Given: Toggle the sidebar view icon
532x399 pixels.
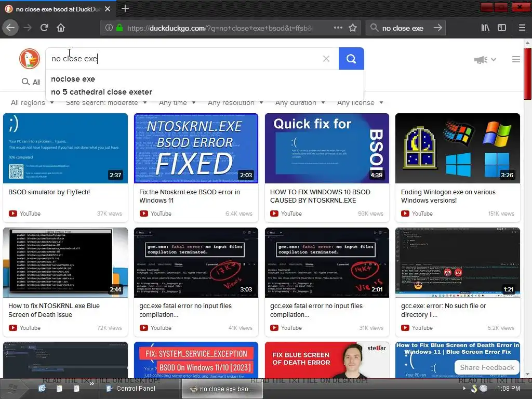Looking at the screenshot, I should (x=502, y=28).
